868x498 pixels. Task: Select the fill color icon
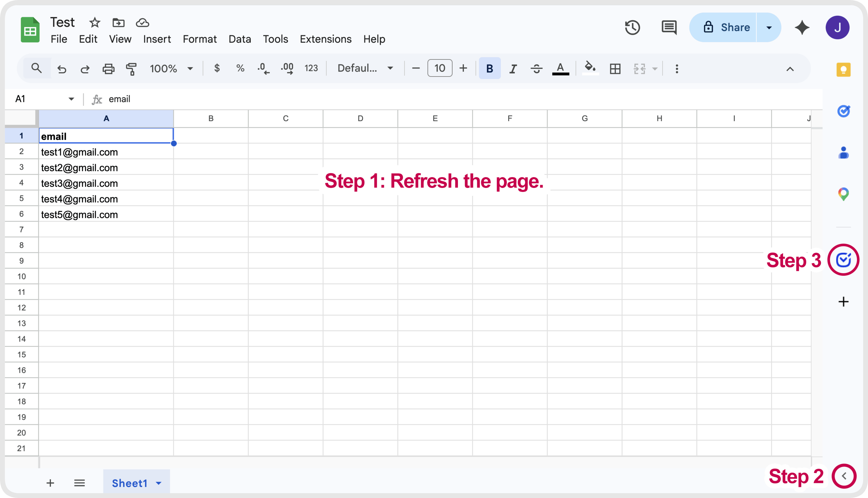pyautogui.click(x=590, y=68)
